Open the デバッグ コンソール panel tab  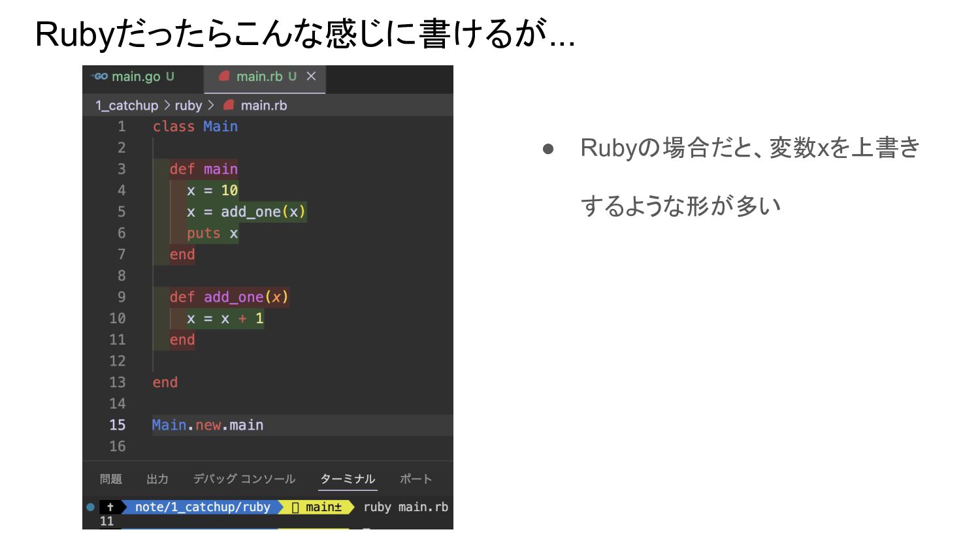[x=244, y=479]
